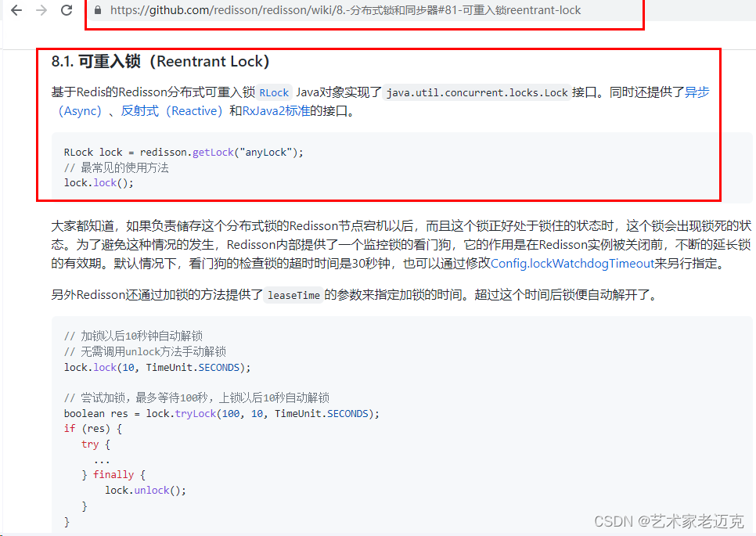The width and height of the screenshot is (756, 536).
Task: Click the inline RLock code label
Action: pyautogui.click(x=274, y=92)
